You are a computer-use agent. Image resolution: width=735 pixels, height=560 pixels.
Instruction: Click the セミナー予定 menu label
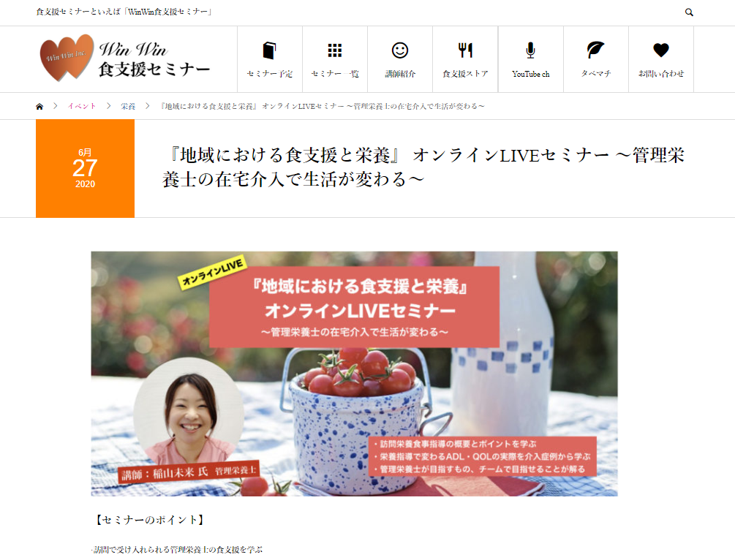pyautogui.click(x=270, y=74)
